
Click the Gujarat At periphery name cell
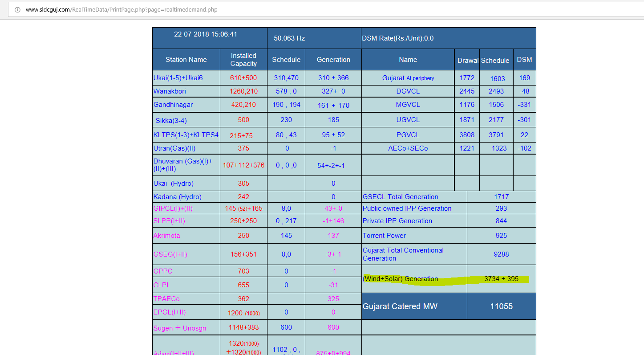point(408,78)
